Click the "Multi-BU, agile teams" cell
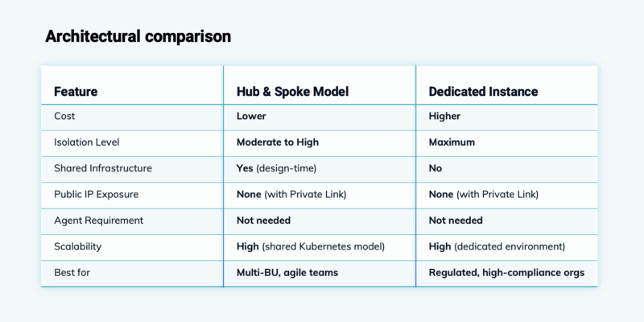 click(x=287, y=273)
